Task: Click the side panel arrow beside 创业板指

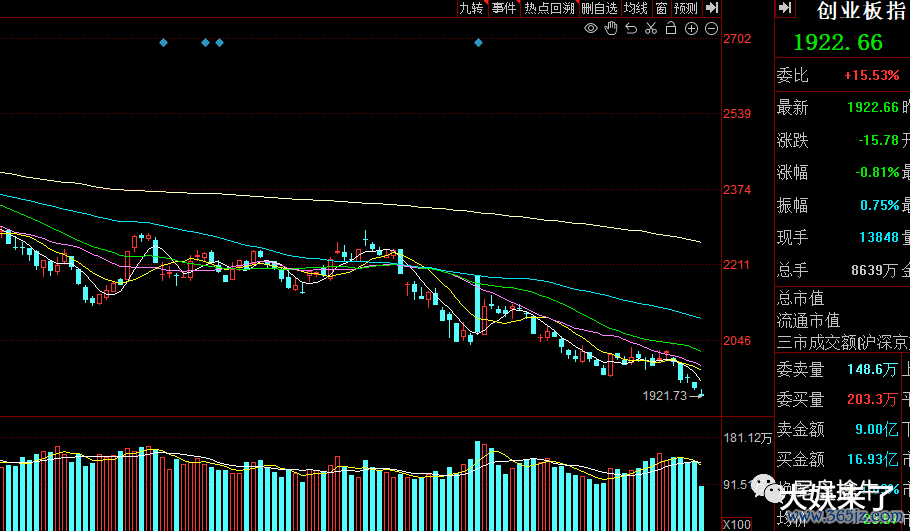Action: (785, 9)
